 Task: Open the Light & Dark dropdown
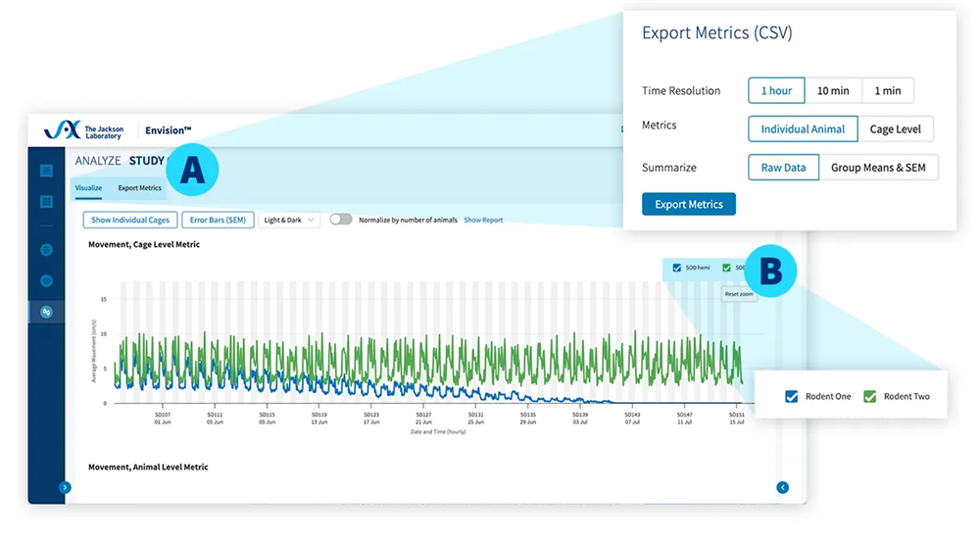coord(289,221)
